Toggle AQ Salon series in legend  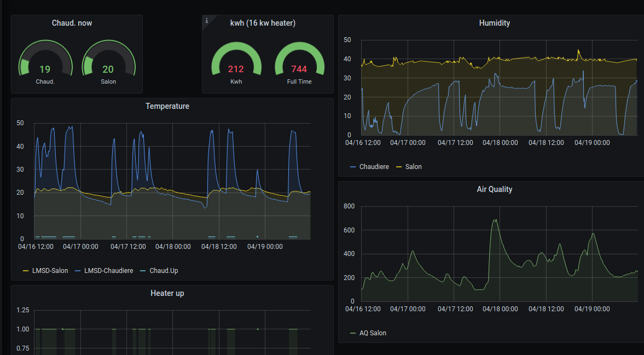click(373, 333)
